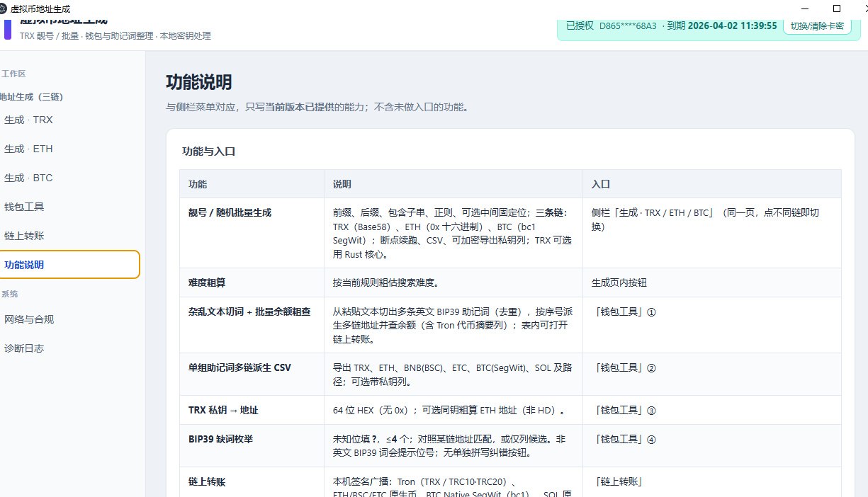Viewport: 868px width, 497px height.
Task: Select 生成 · BTC sidebar item
Action: [28, 178]
